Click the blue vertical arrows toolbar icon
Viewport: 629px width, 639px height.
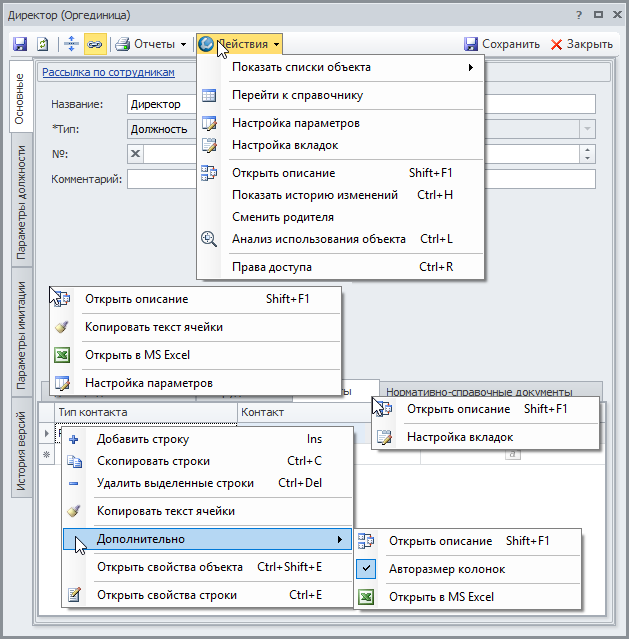[71, 44]
